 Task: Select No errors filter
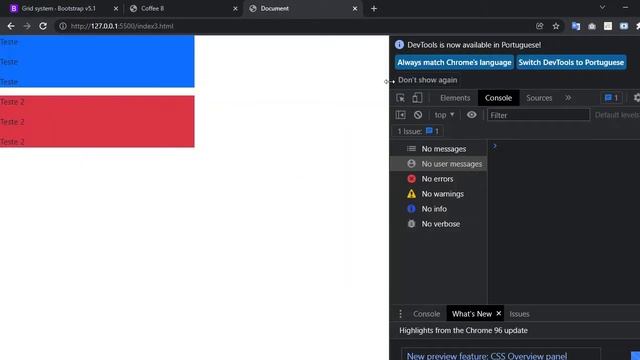439,179
